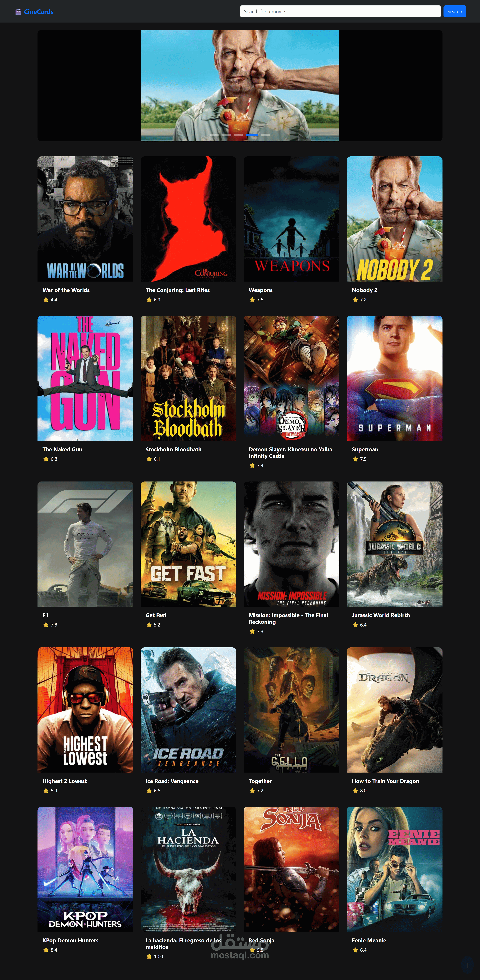The height and width of the screenshot is (980, 480).
Task: Select the third carousel slide indicator
Action: tap(238, 135)
